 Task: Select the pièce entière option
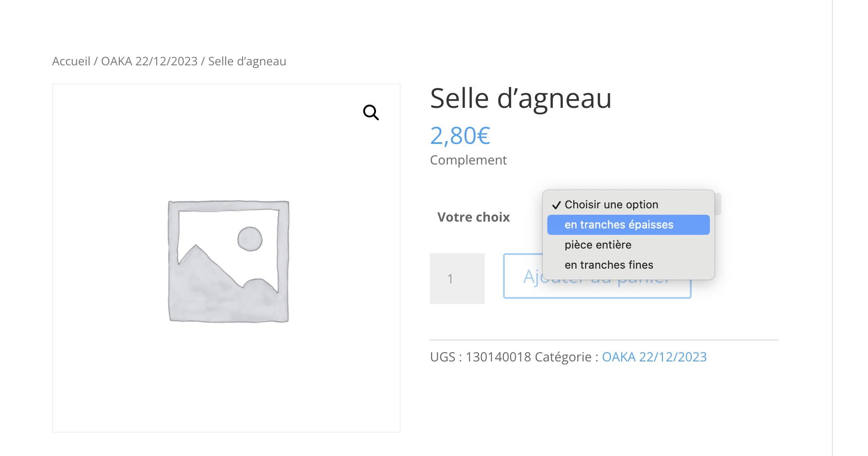coord(598,245)
